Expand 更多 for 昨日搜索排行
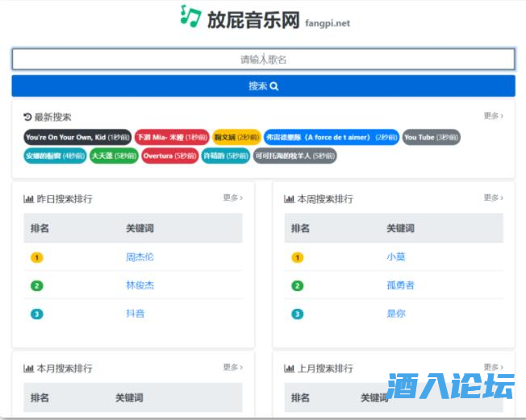 232,198
